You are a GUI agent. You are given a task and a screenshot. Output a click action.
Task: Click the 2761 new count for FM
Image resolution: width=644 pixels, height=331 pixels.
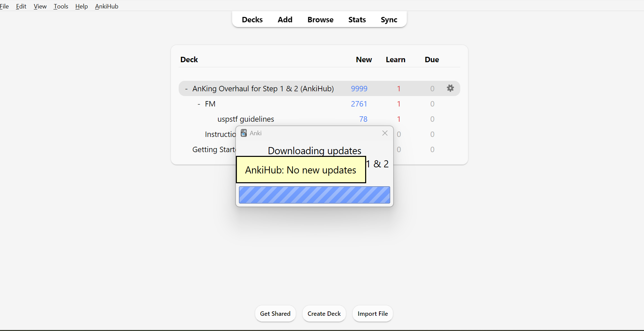(359, 104)
